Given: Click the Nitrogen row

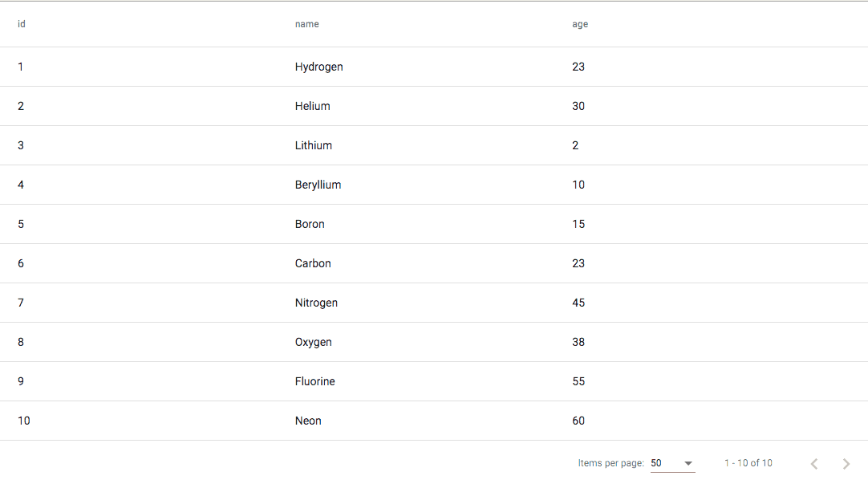Looking at the screenshot, I should 434,303.
